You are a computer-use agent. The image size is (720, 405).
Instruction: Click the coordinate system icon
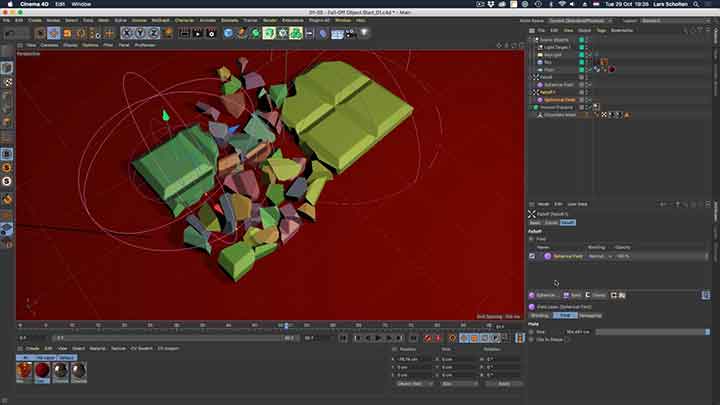tap(168, 33)
